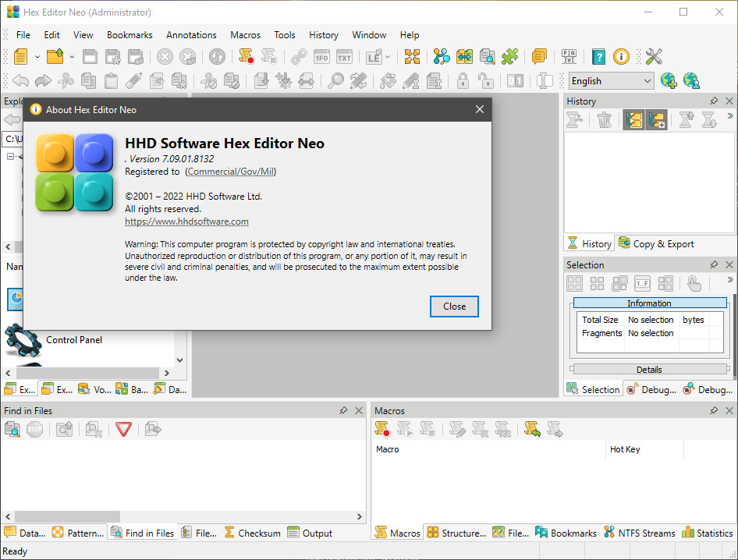Pin the History panel
The width and height of the screenshot is (738, 560).
click(714, 101)
